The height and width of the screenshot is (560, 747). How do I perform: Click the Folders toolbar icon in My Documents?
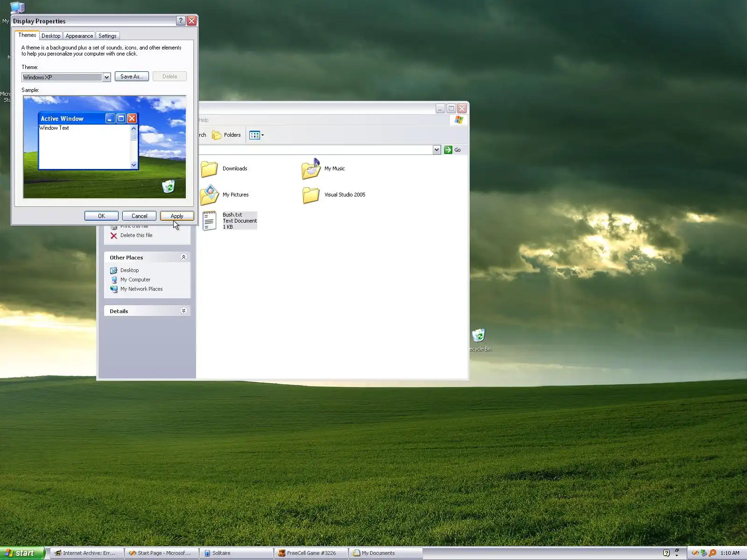coord(217,135)
